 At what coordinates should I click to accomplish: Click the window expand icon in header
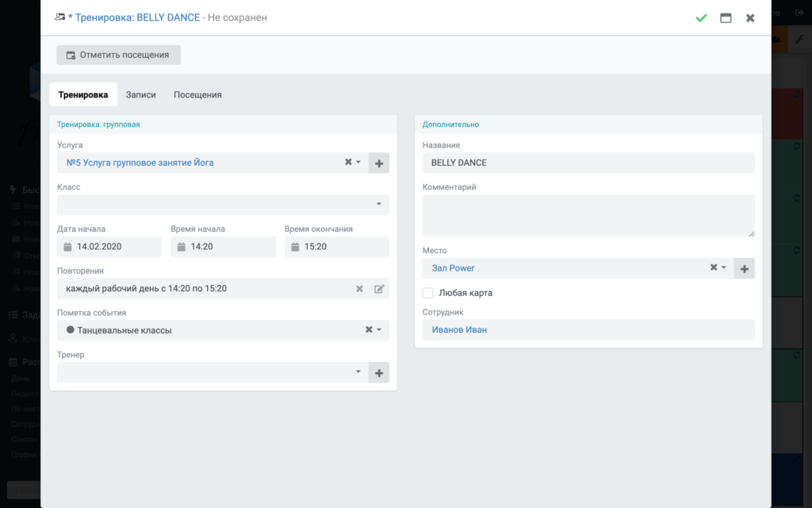pos(726,18)
